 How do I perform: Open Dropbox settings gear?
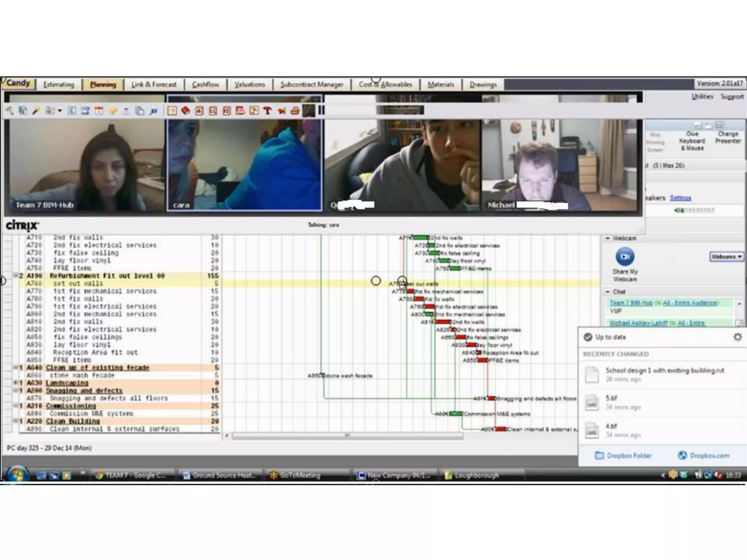[737, 337]
